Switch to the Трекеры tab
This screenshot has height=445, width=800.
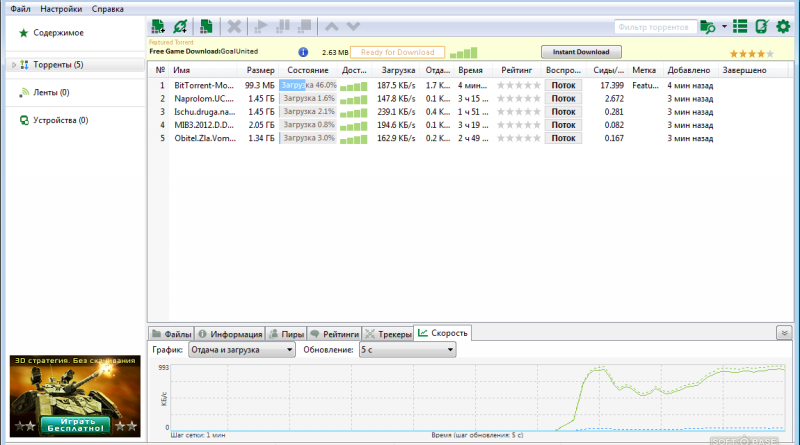pos(388,334)
